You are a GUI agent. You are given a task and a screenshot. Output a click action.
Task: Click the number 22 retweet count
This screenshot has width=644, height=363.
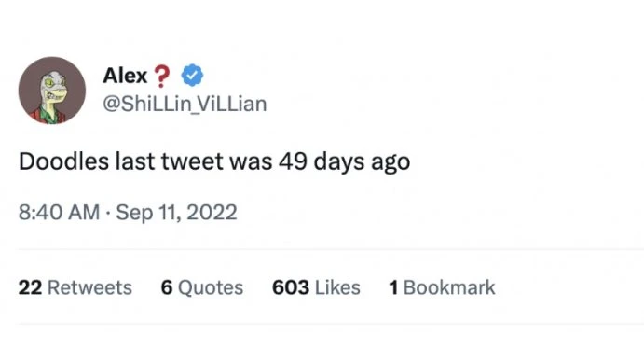30,287
